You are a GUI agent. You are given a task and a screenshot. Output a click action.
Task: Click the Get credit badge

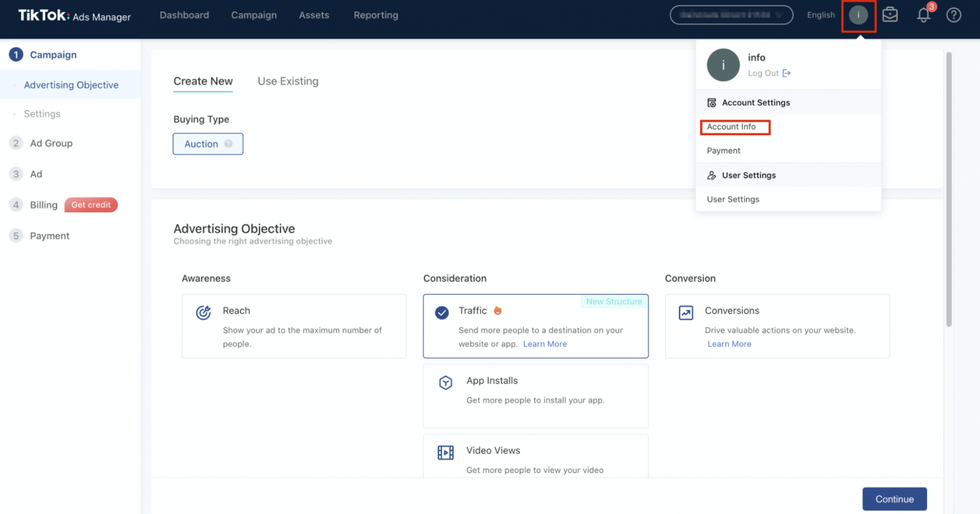[91, 205]
